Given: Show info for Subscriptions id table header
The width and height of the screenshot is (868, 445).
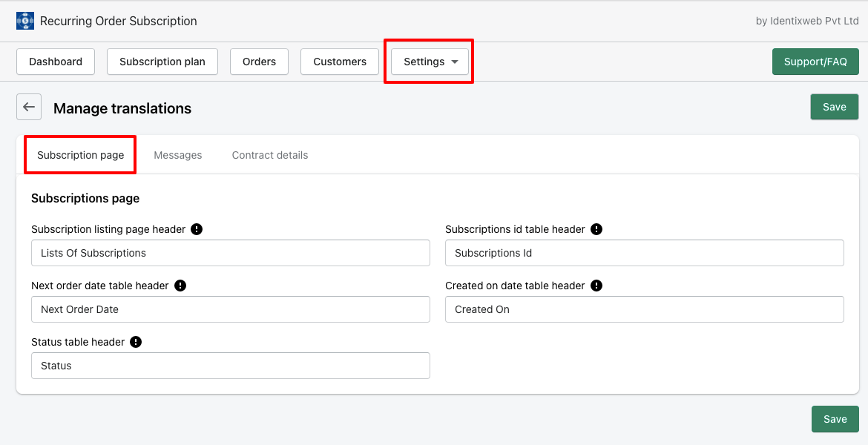Looking at the screenshot, I should pos(596,229).
